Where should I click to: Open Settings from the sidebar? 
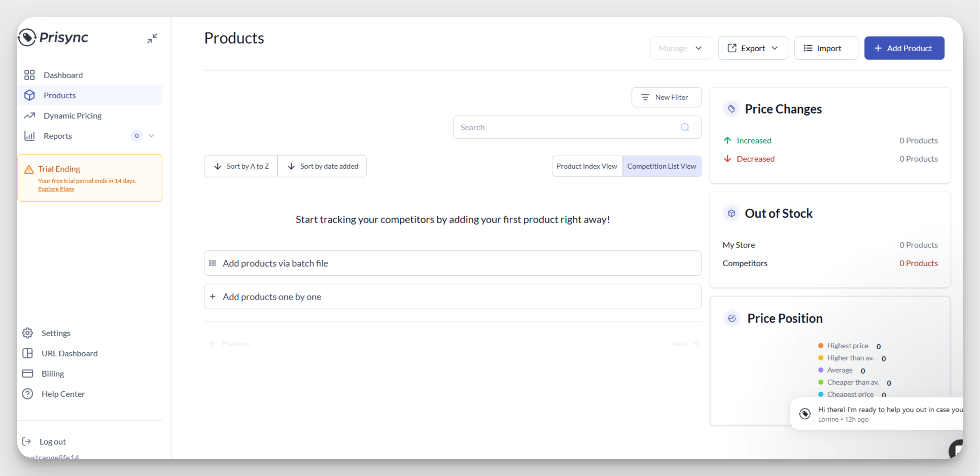(x=56, y=333)
